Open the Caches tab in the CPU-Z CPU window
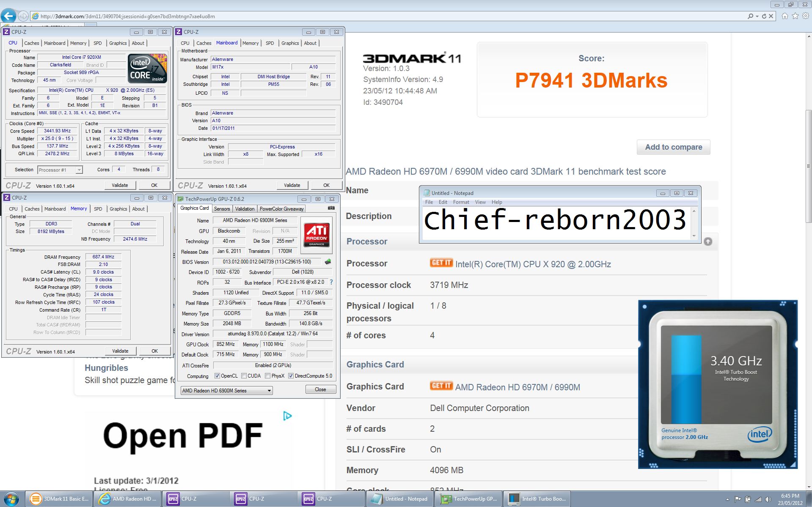 click(x=31, y=43)
